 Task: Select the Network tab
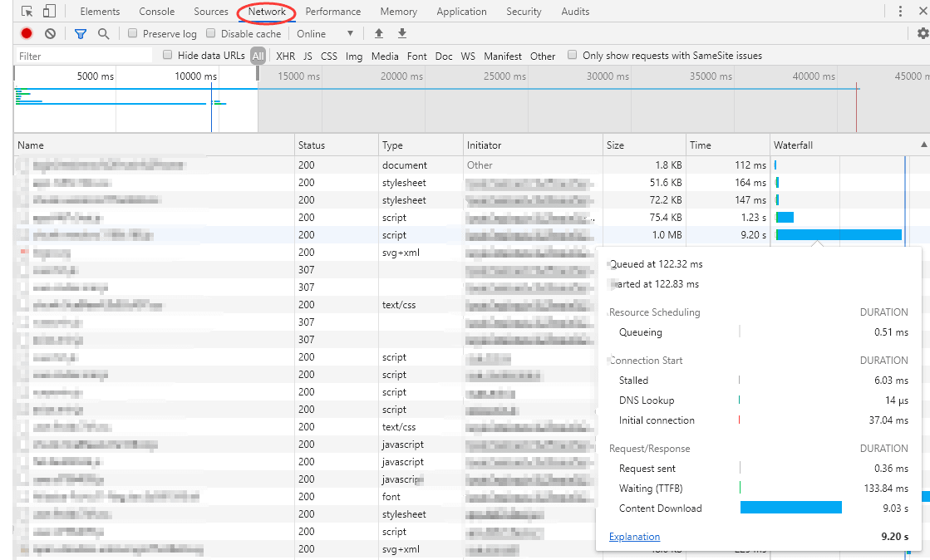coord(267,12)
